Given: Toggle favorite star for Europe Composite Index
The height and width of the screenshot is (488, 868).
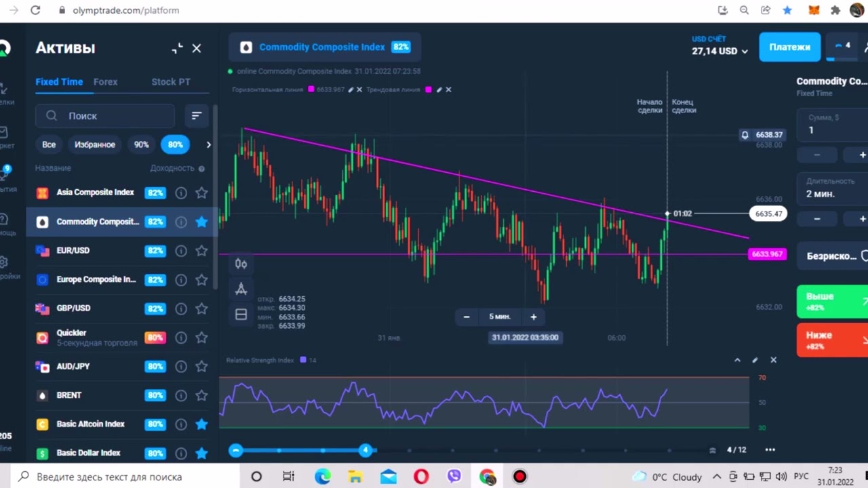Looking at the screenshot, I should [201, 280].
